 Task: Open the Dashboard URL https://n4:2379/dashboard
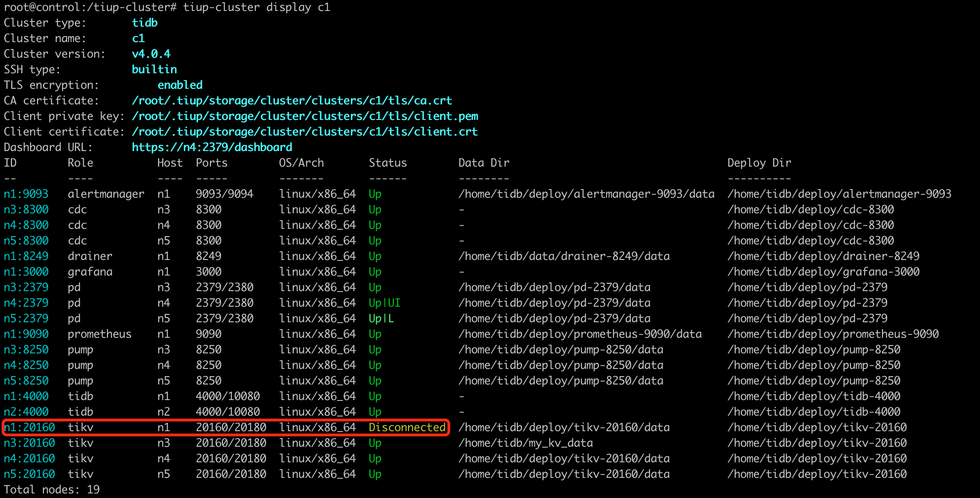point(212,147)
